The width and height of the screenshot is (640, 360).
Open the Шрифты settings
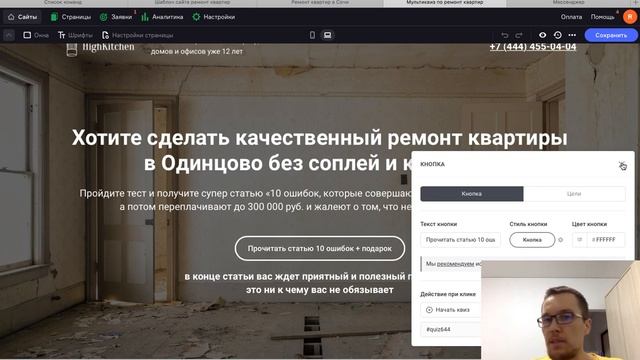(75, 35)
